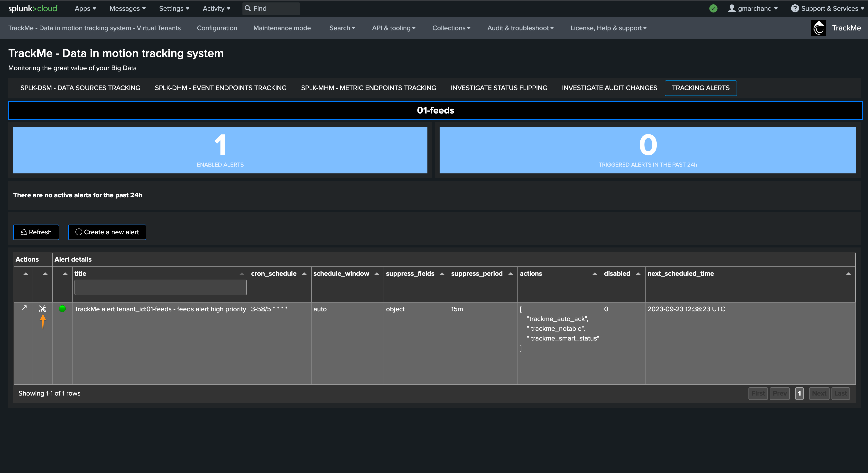This screenshot has width=868, height=473.
Task: Click the gmarchand user profile icon
Action: click(x=731, y=9)
